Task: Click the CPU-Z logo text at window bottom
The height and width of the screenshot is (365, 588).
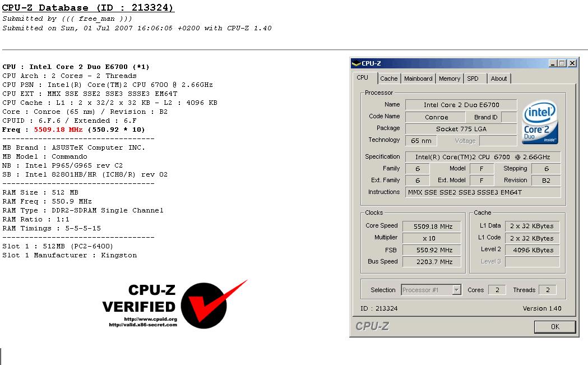Action: pos(372,326)
